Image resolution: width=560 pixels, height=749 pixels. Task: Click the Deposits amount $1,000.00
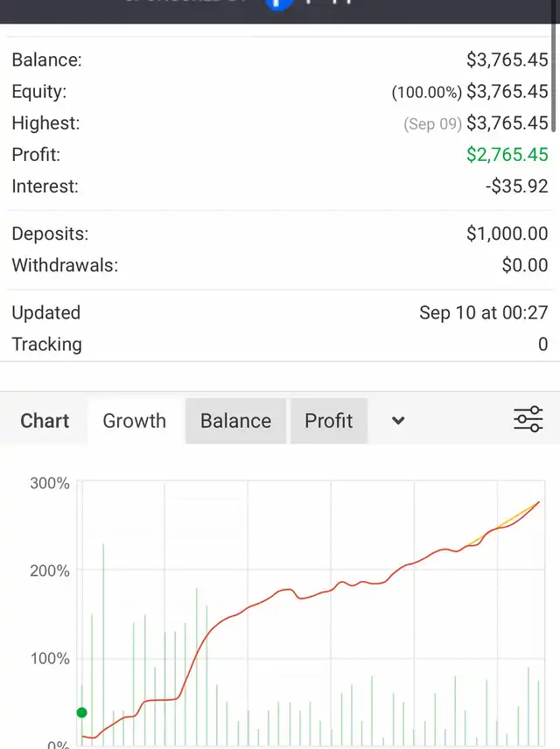507,234
